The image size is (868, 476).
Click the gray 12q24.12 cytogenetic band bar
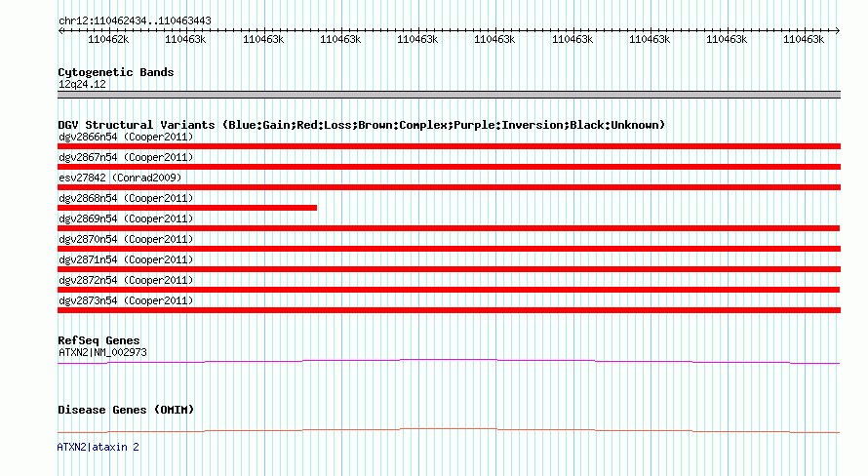449,95
